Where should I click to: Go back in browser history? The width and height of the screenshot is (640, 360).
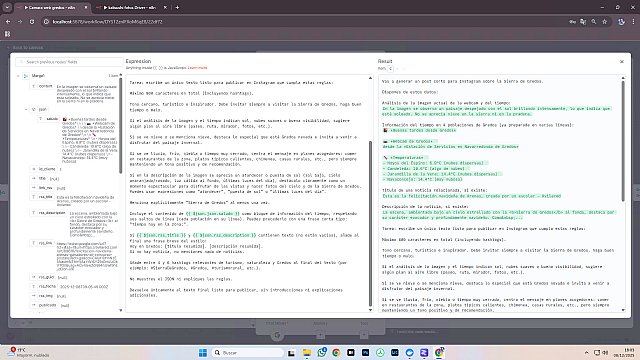pos(8,22)
